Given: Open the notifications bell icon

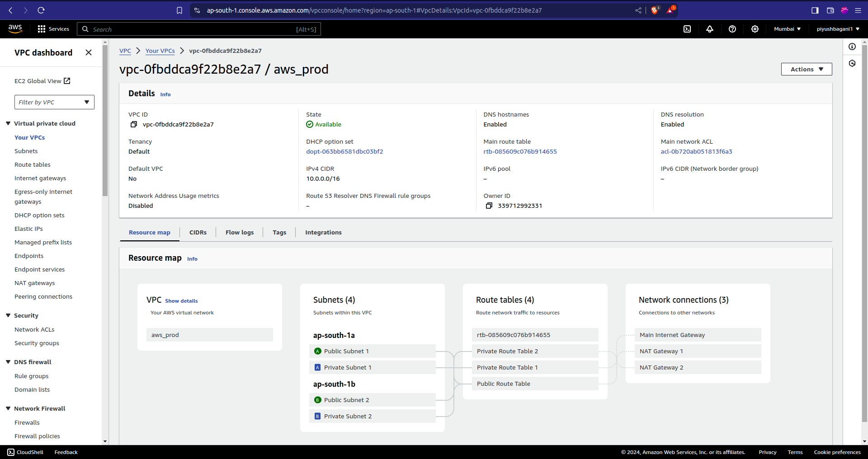Looking at the screenshot, I should click(710, 29).
